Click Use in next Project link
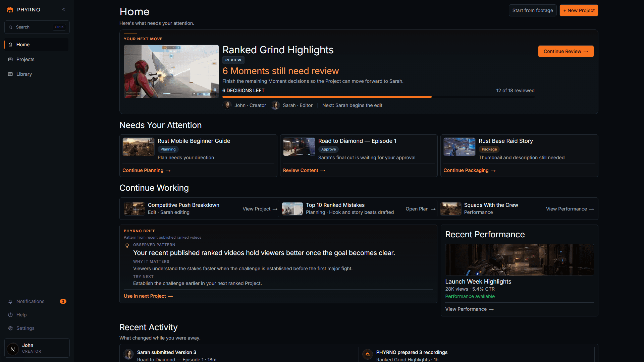Image resolution: width=644 pixels, height=362 pixels. coord(148,296)
